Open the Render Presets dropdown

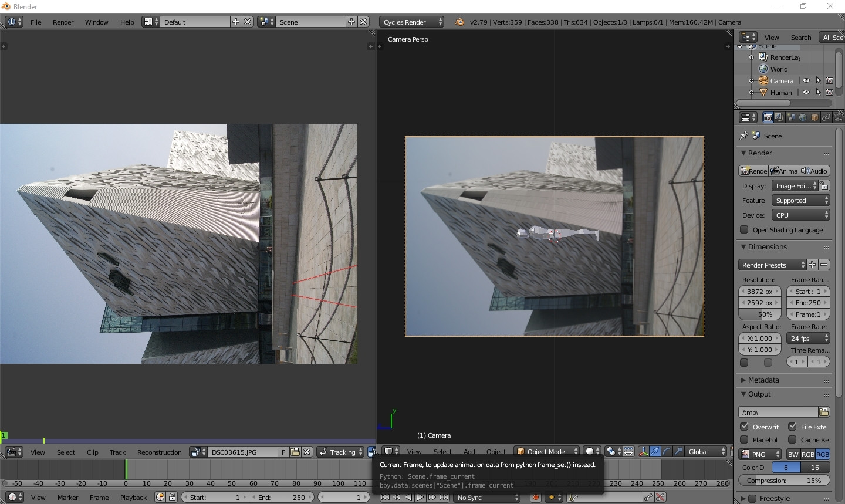click(770, 265)
